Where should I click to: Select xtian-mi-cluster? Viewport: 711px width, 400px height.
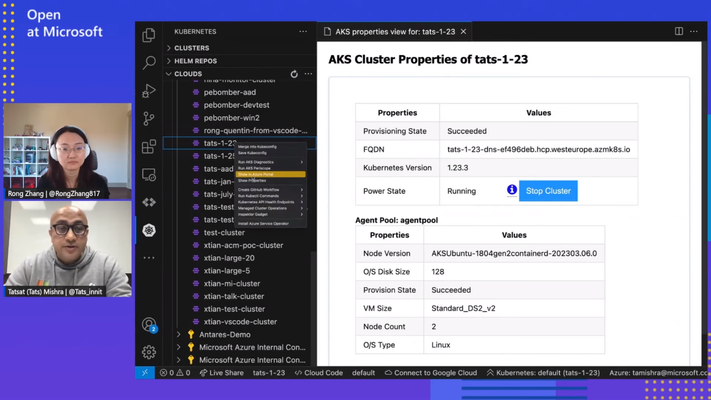point(232,283)
